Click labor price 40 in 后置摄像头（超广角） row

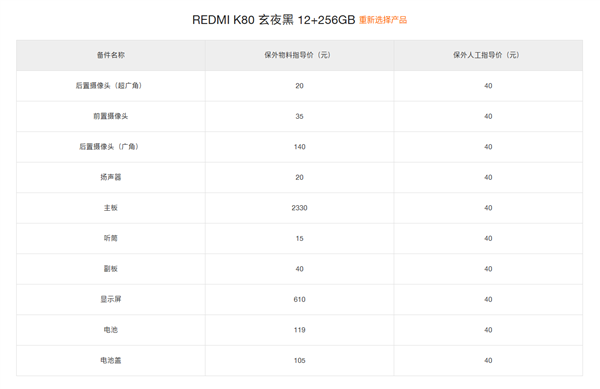pyautogui.click(x=488, y=86)
